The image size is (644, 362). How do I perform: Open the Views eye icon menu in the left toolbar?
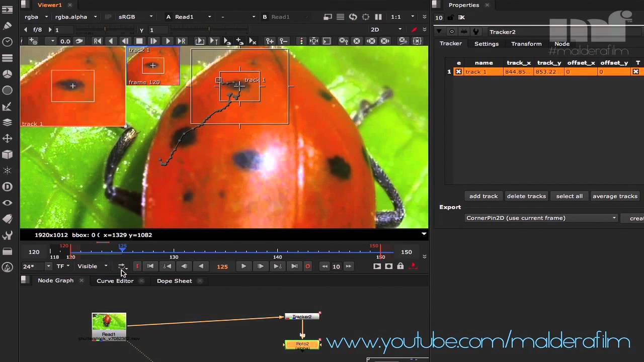(x=8, y=203)
